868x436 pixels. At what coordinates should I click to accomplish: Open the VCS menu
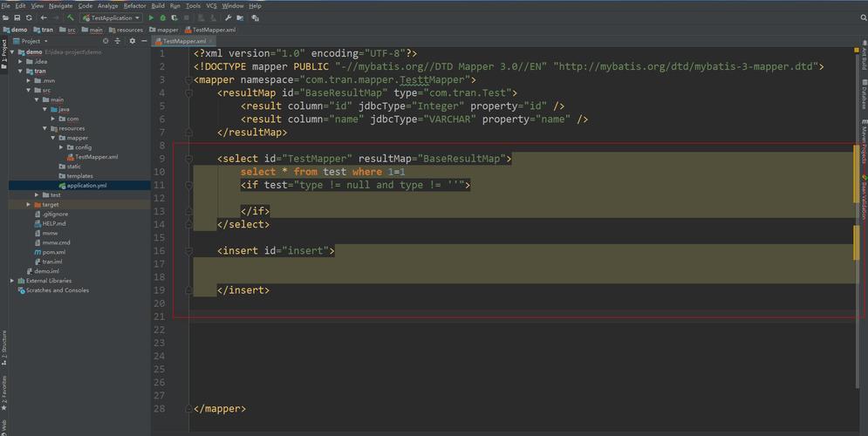[211, 5]
